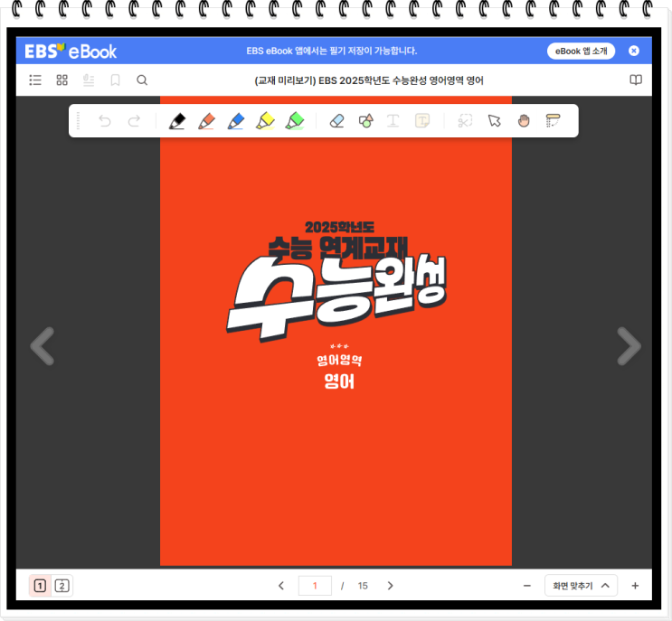
Task: Zoom in with the plus button
Action: (x=635, y=586)
